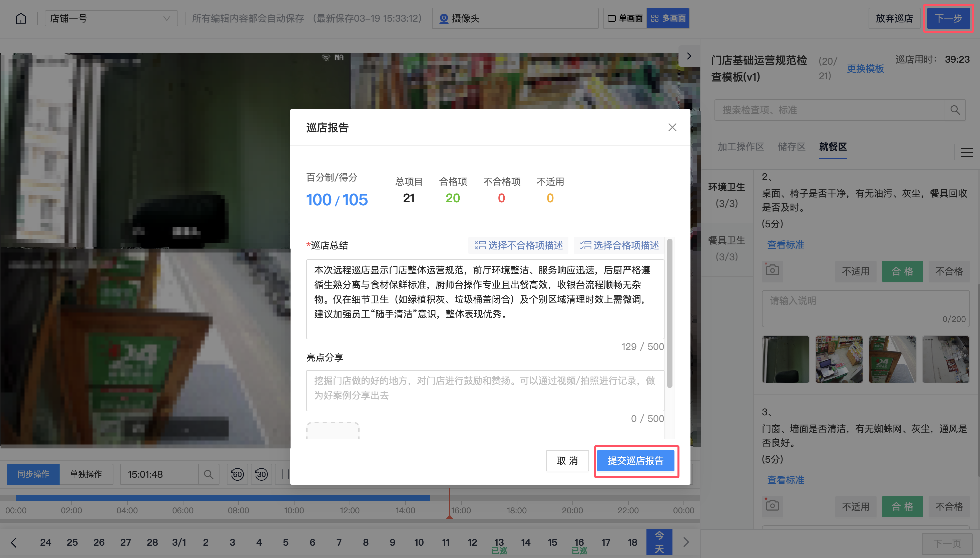Click the home icon in top bar
The image size is (980, 558).
point(21,18)
